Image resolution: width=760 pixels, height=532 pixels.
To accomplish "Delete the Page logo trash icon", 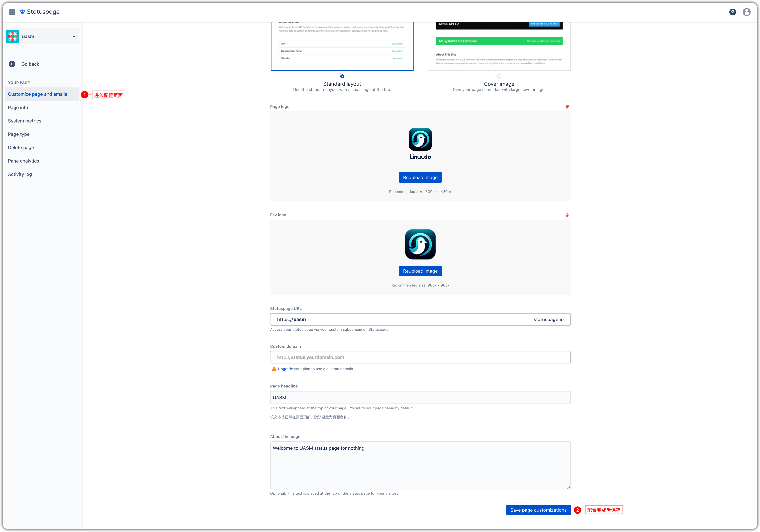I will click(567, 106).
